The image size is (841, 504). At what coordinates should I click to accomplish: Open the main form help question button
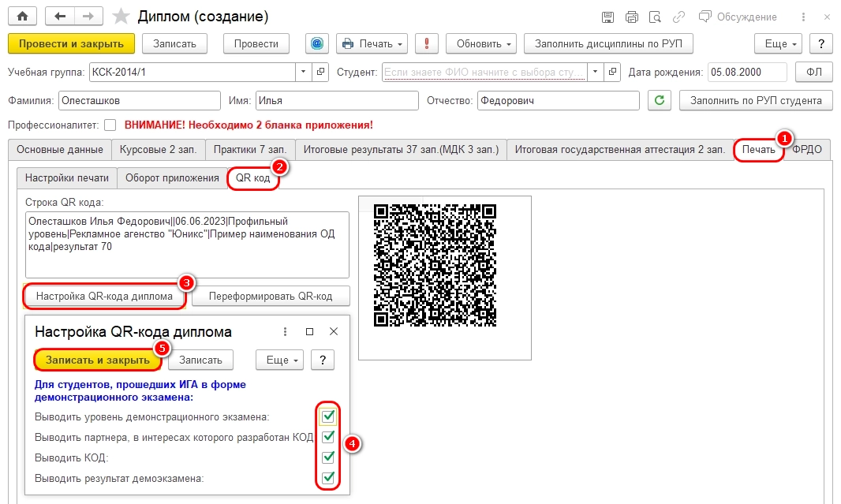point(820,43)
